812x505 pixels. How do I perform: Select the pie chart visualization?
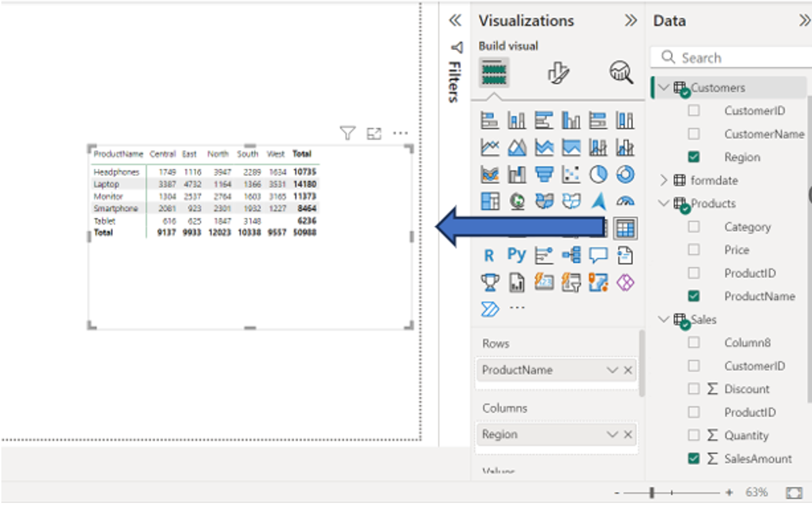coord(597,174)
